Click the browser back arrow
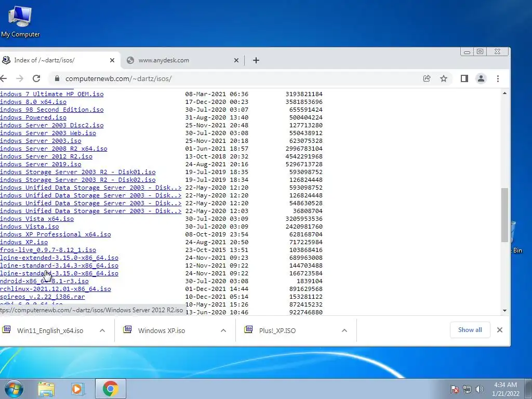The width and height of the screenshot is (532, 399). [4, 79]
